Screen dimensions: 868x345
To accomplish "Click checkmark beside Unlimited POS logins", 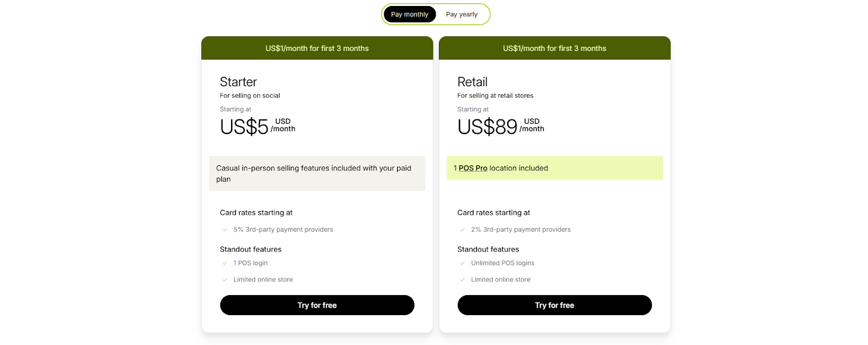I will (x=462, y=263).
